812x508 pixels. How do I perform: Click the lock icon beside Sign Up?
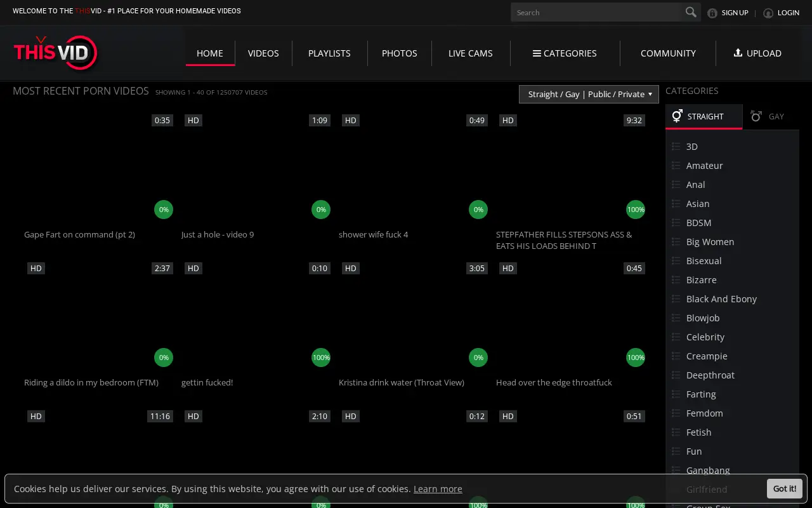tap(712, 13)
